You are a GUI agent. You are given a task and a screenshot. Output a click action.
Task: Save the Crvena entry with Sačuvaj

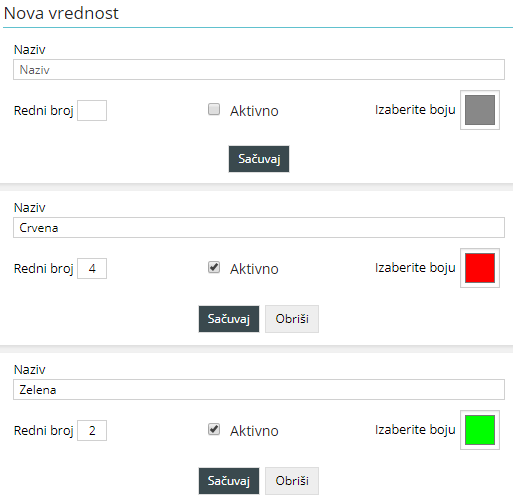[229, 319]
